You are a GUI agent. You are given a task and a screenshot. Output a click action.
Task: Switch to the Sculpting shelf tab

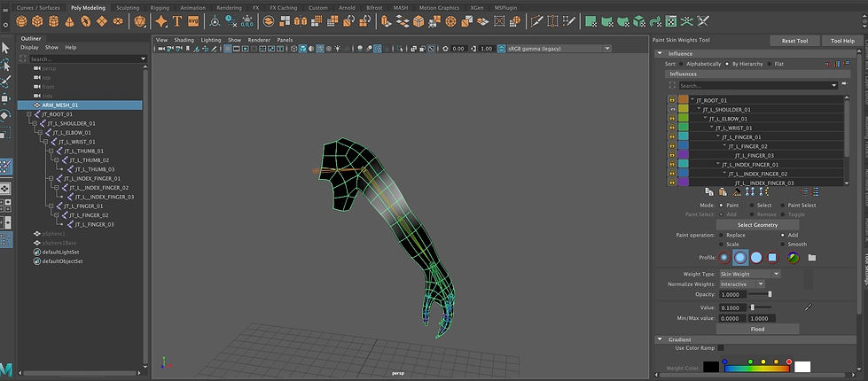(x=128, y=8)
